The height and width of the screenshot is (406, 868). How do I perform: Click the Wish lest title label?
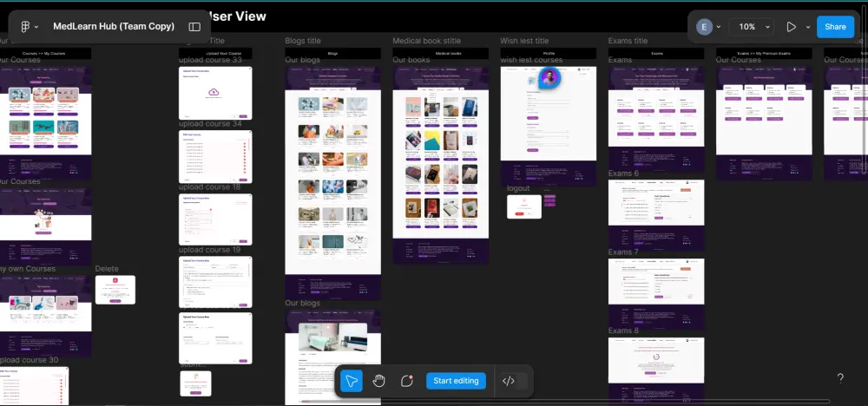pyautogui.click(x=524, y=41)
